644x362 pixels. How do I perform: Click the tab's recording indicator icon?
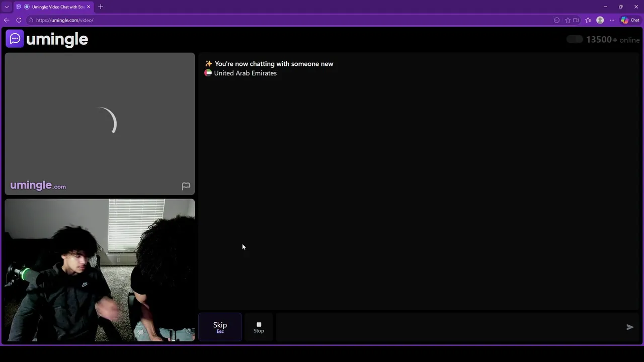27,7
